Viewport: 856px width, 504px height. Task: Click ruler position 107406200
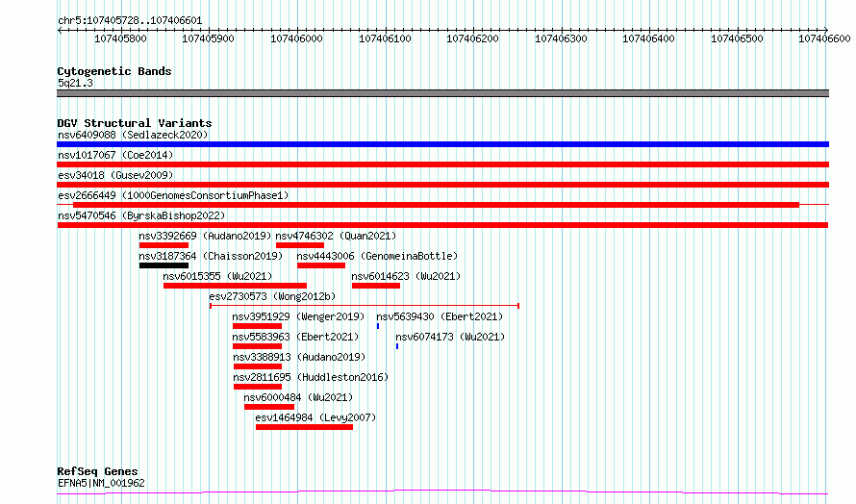pyautogui.click(x=473, y=38)
